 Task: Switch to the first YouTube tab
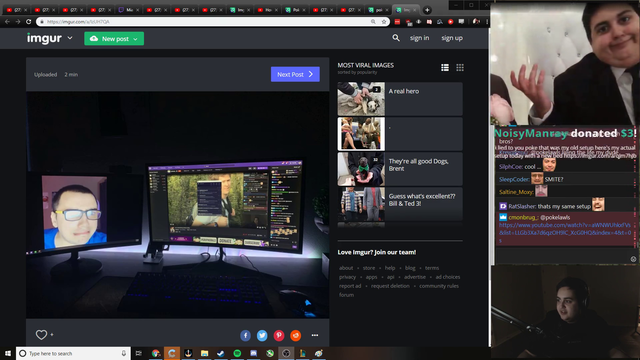(x=16, y=10)
